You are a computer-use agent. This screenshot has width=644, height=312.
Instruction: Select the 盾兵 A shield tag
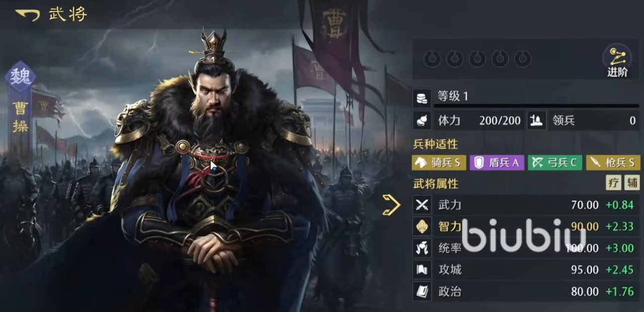[x=497, y=162]
